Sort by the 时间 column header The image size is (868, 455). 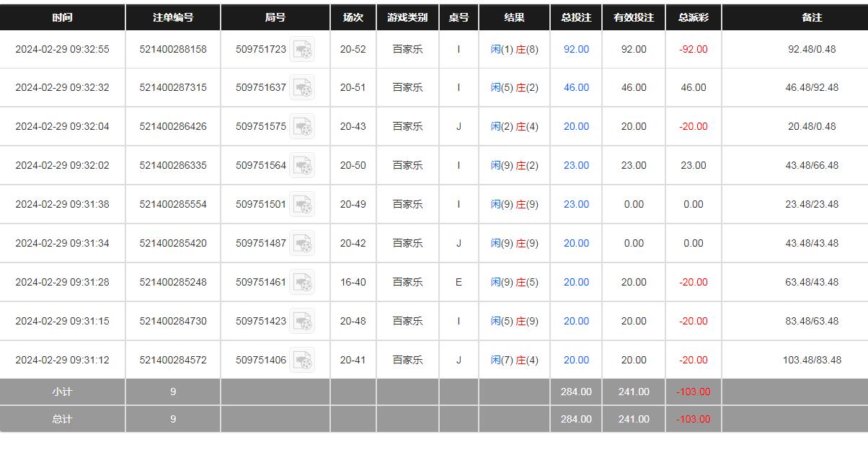[x=63, y=17]
